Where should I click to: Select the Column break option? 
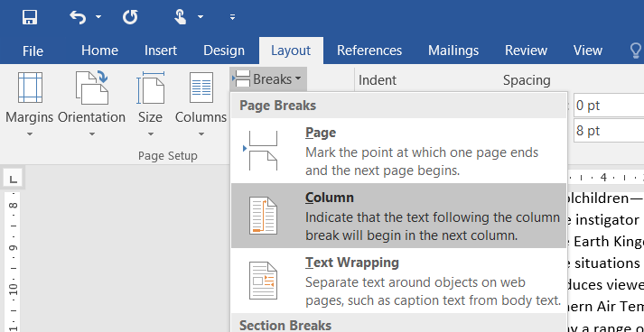398,216
